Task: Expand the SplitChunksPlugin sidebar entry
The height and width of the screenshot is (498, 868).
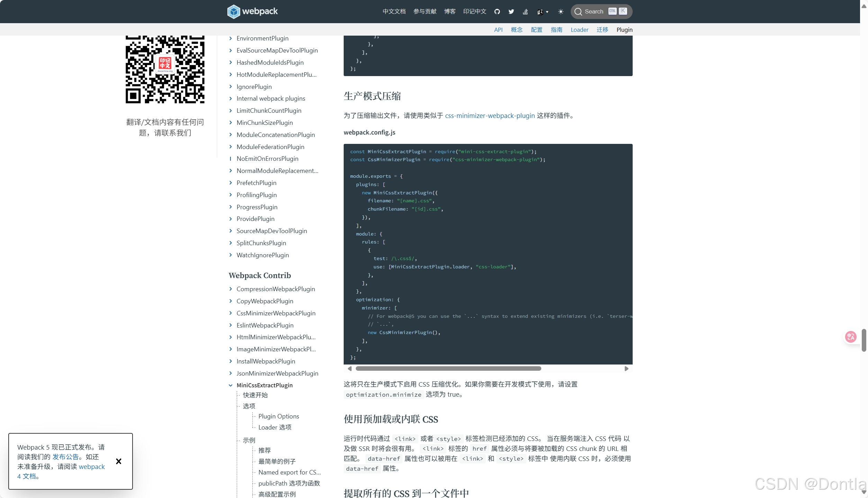Action: (x=230, y=243)
